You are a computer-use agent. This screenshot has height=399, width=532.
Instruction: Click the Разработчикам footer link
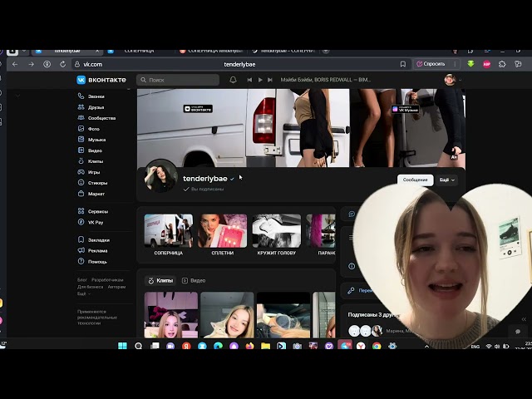pos(107,280)
